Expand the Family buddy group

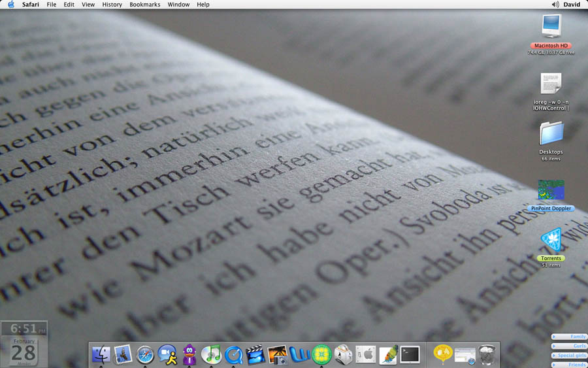pos(569,337)
